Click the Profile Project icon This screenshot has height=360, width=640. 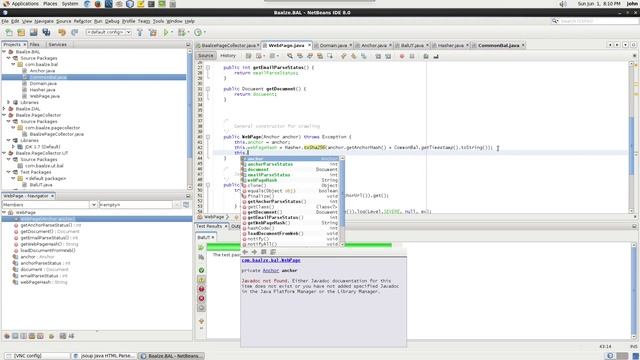198,32
